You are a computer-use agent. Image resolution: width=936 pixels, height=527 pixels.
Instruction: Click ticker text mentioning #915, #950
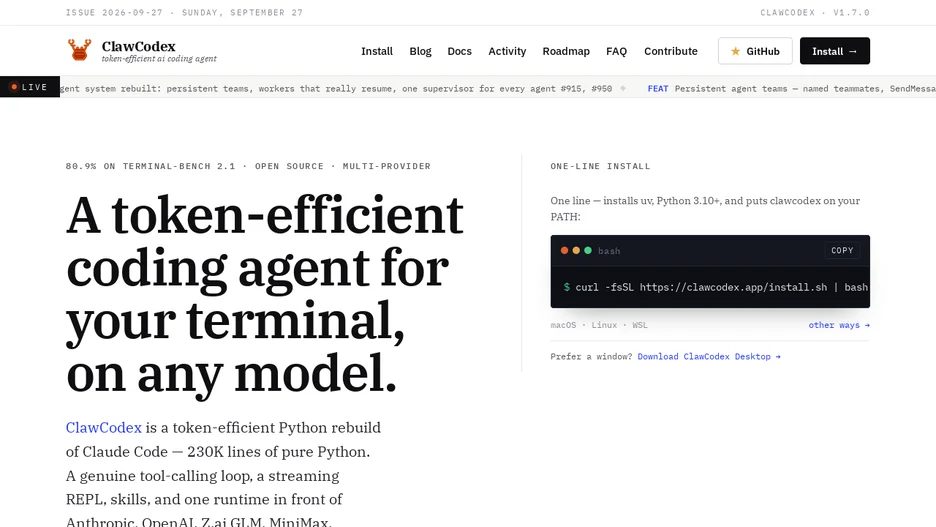coord(336,88)
